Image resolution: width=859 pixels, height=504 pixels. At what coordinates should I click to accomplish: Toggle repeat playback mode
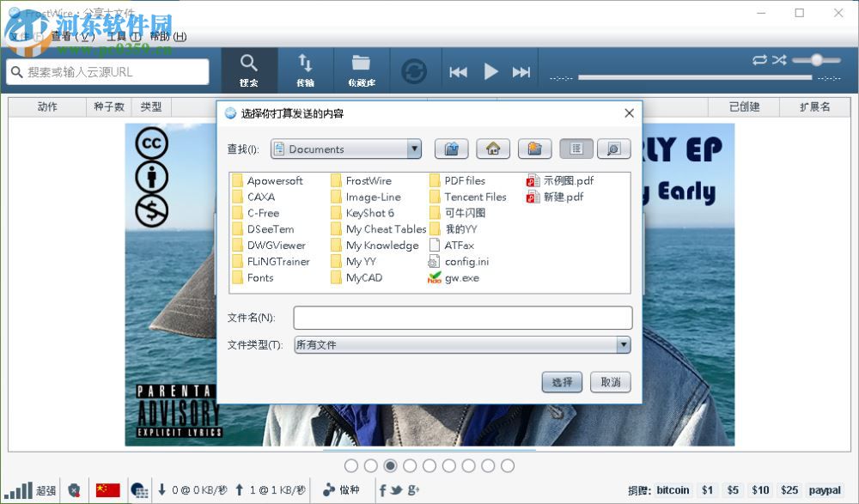click(x=758, y=60)
